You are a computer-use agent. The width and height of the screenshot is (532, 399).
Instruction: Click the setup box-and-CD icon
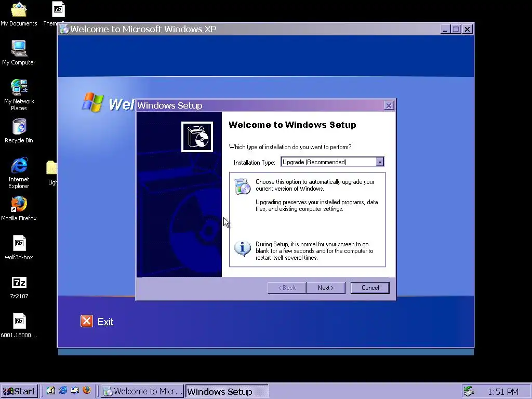[197, 137]
